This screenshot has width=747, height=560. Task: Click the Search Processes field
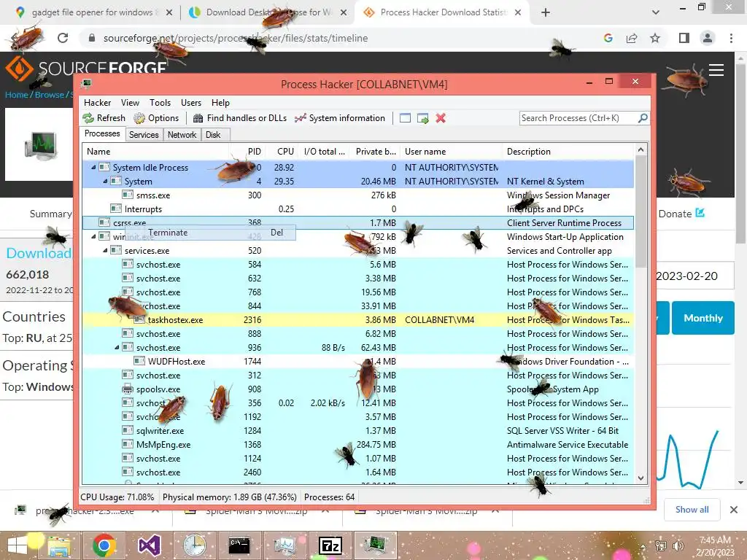[578, 117]
